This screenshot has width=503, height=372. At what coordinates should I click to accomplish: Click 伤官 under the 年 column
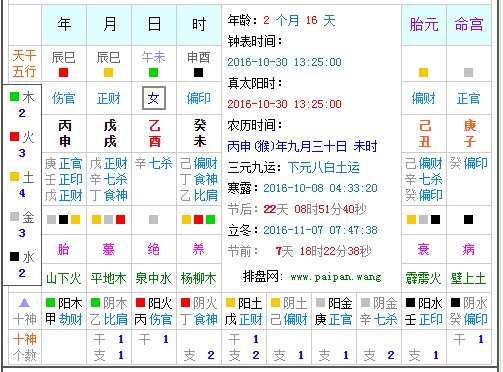(63, 98)
